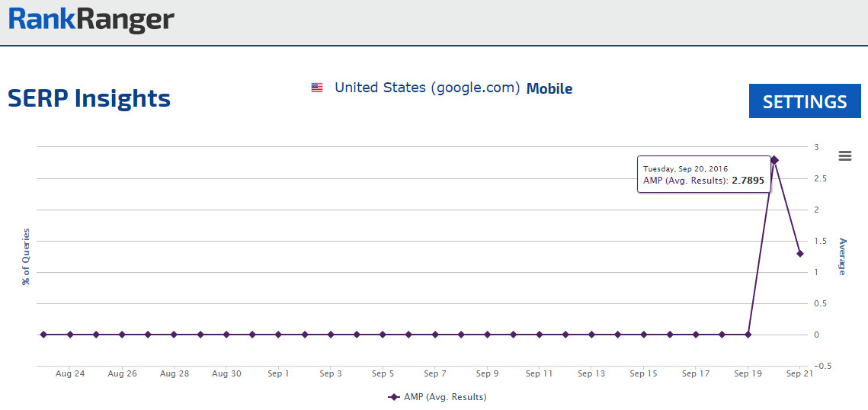
Task: Open the chart hamburger context menu
Action: pyautogui.click(x=844, y=155)
